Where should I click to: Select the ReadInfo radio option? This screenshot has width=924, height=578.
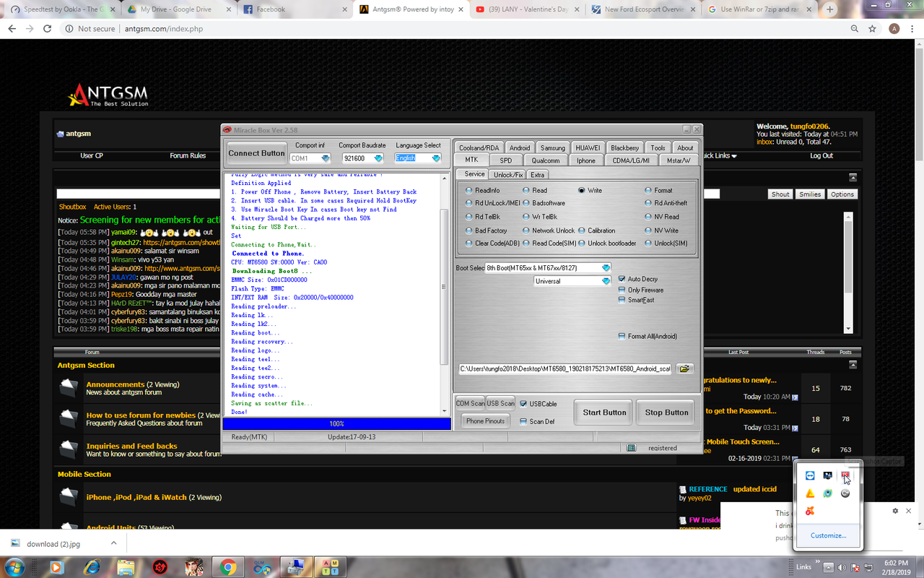coord(469,191)
